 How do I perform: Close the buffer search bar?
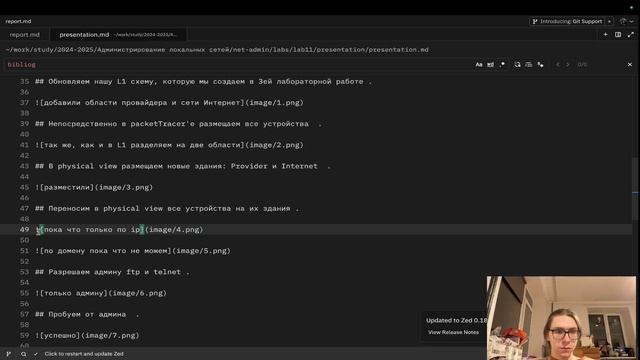click(x=630, y=64)
